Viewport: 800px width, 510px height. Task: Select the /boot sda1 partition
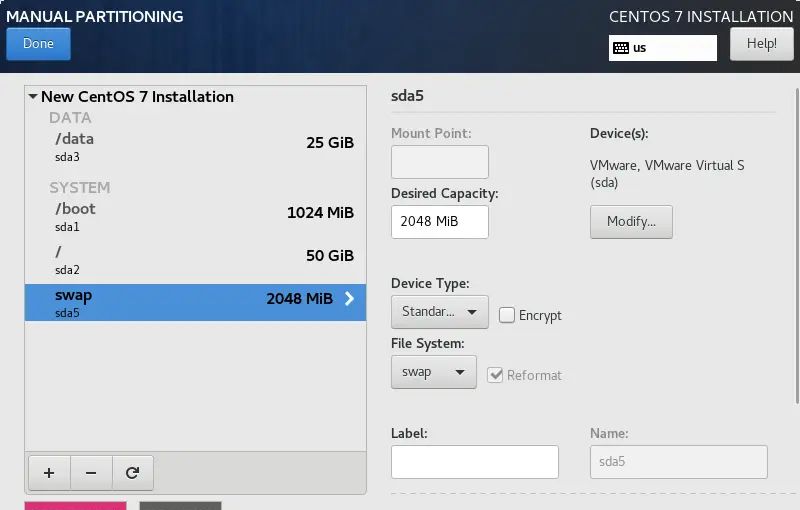(x=195, y=217)
